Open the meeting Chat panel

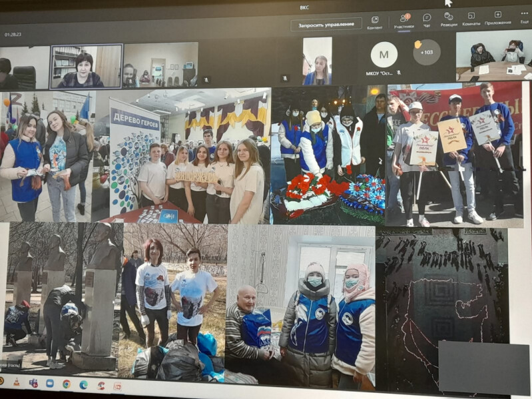point(427,20)
